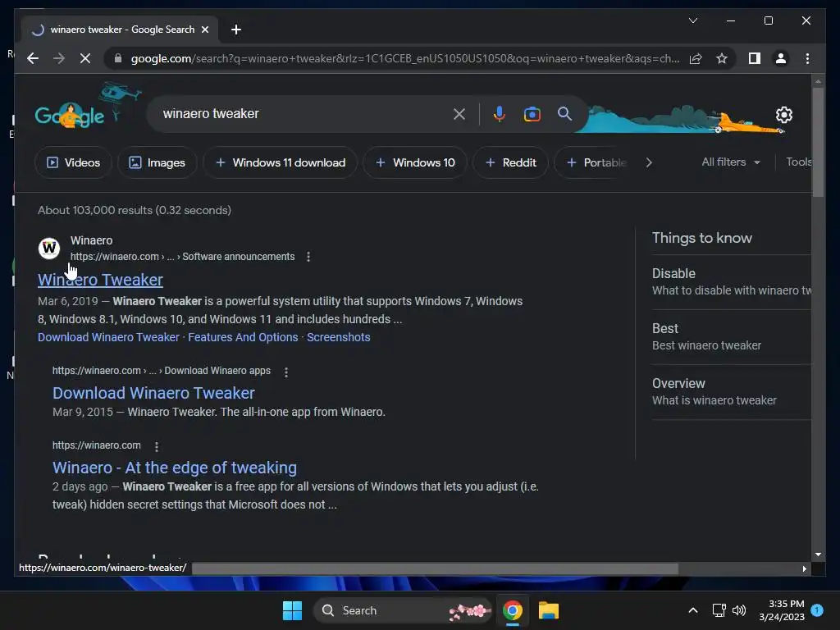Screen dimensions: 840x630
Task: Show hidden system tray icons
Action: tap(692, 610)
